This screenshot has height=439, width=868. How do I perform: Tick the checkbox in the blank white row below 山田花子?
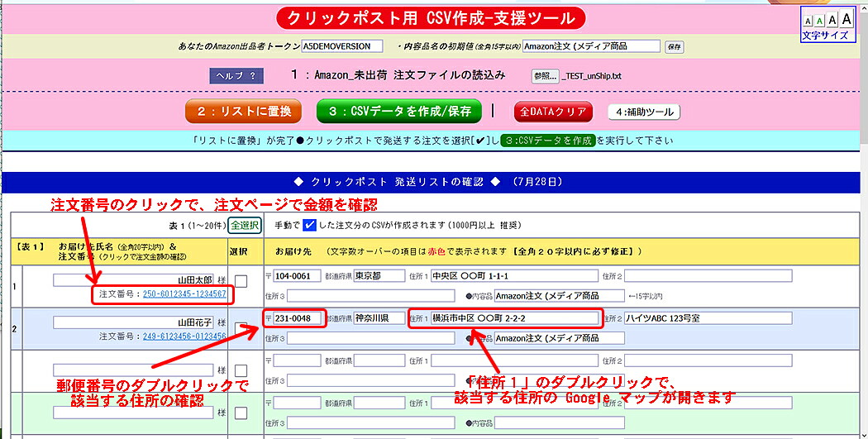tap(241, 371)
